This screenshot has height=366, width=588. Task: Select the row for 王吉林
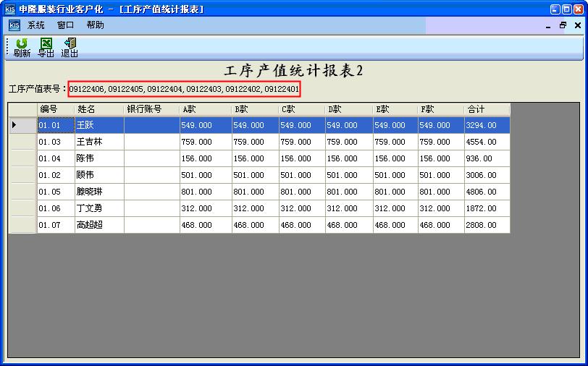[99, 142]
